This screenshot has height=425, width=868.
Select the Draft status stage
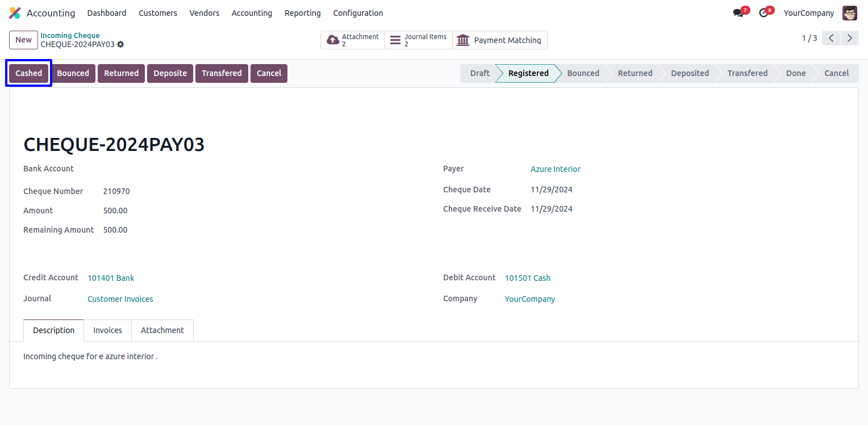coord(479,73)
